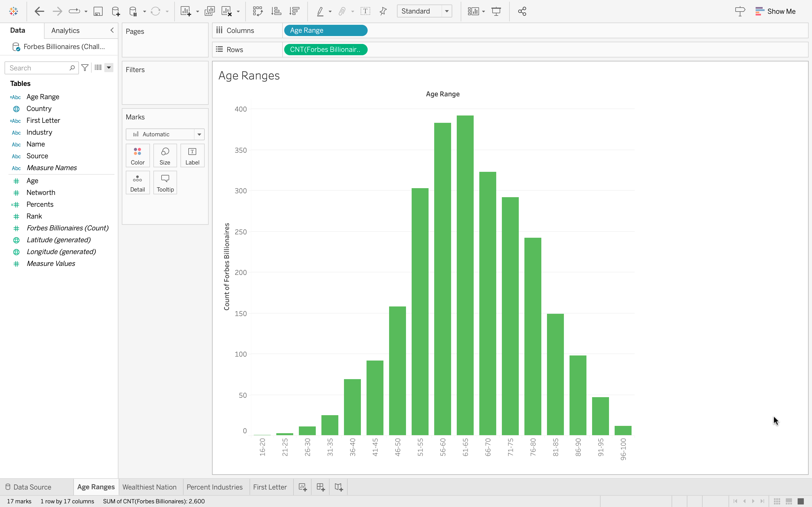This screenshot has width=812, height=507.
Task: Click the Swap Rows and Columns icon
Action: (x=257, y=11)
